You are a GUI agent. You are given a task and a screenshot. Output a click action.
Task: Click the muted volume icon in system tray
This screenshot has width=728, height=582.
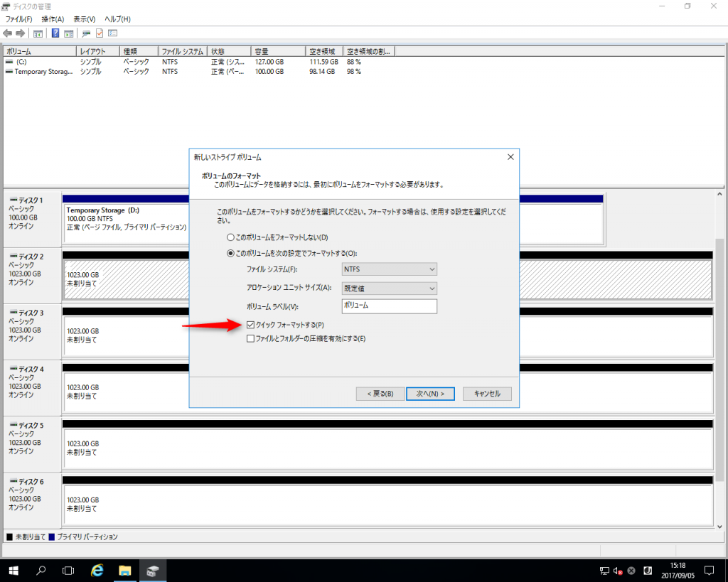(x=617, y=570)
